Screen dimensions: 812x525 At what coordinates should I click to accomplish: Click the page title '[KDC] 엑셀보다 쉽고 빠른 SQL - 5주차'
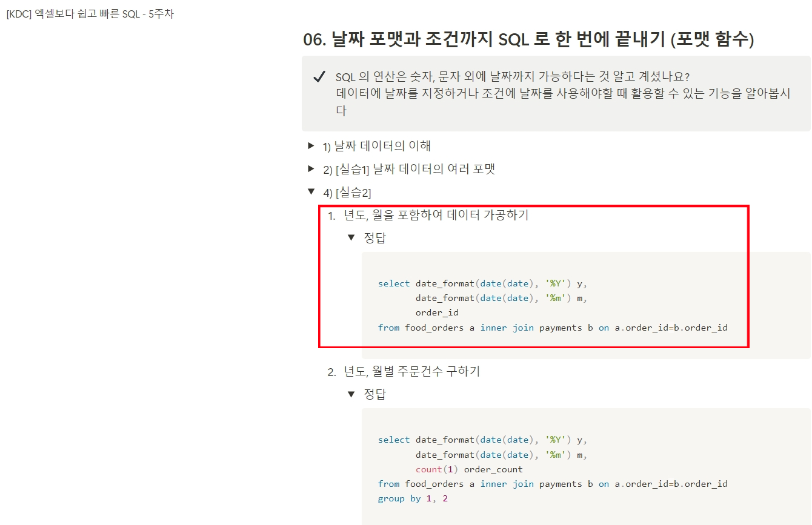pyautogui.click(x=90, y=13)
